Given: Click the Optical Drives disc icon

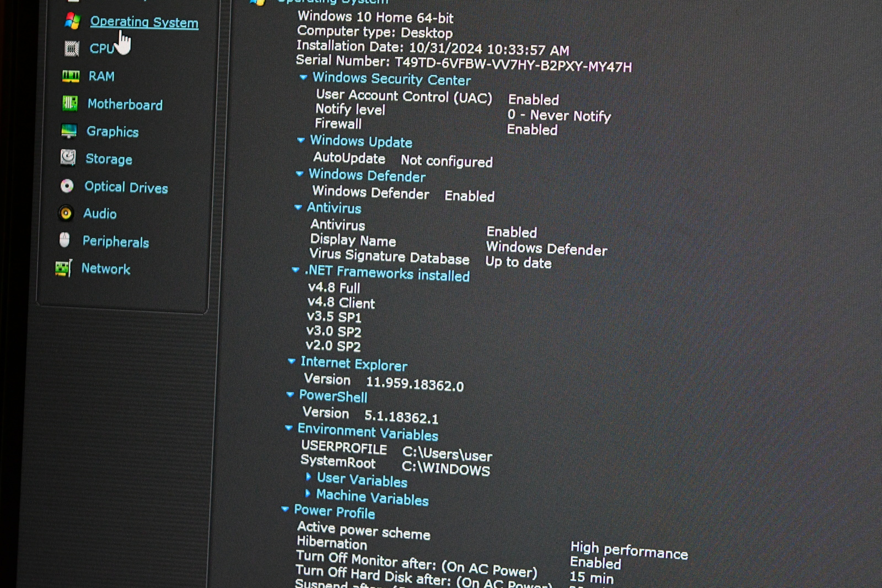Looking at the screenshot, I should 67,186.
